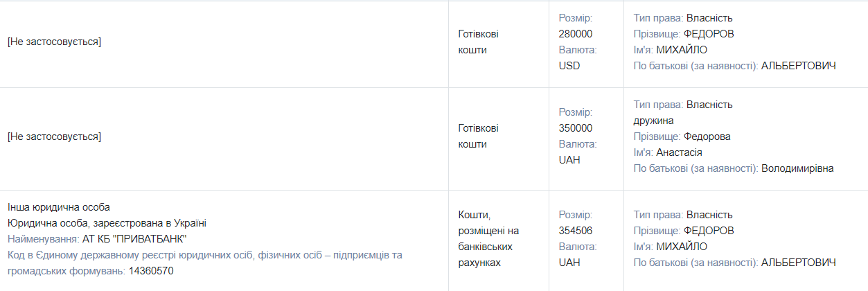Screen dimensions: 868x291
Task: Click "[Не застосовується]" in the USD row
Action: click(54, 42)
